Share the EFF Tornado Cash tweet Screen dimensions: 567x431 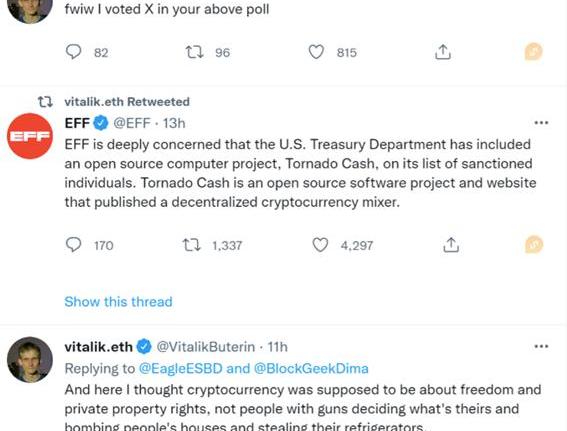(451, 245)
